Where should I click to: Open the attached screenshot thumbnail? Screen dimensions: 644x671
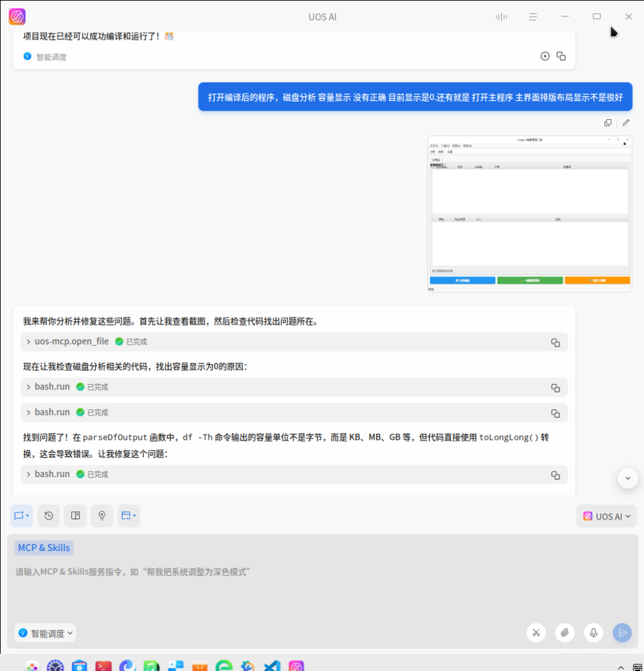(x=529, y=214)
